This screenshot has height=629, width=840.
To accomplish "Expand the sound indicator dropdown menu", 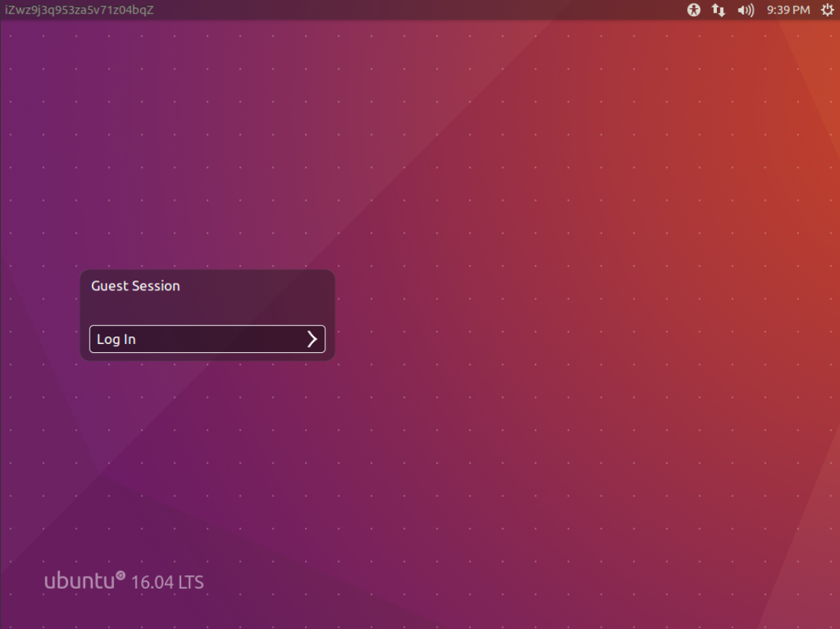I will click(745, 10).
